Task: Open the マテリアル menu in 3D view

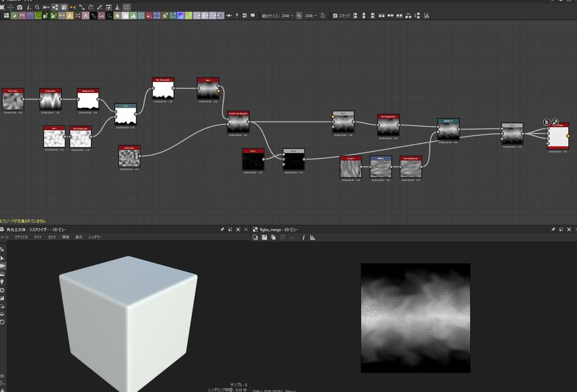Action: pyautogui.click(x=21, y=237)
